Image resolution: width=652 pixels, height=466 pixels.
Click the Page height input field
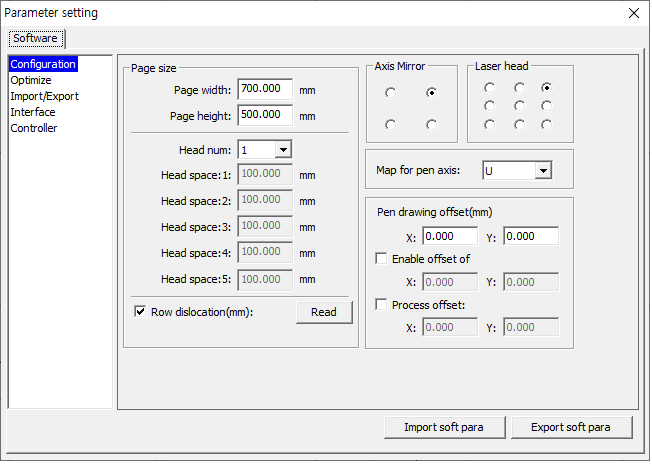coord(265,115)
